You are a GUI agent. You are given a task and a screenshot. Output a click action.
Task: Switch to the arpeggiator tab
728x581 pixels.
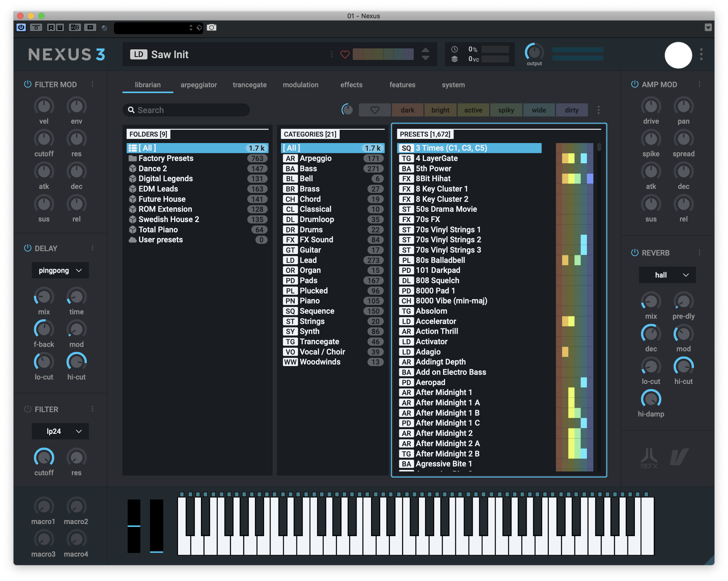[199, 85]
